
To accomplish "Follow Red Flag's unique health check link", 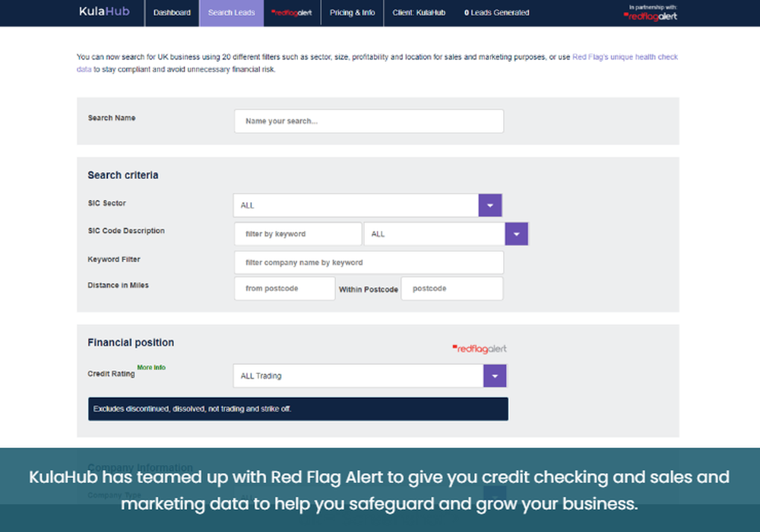I will (x=625, y=57).
